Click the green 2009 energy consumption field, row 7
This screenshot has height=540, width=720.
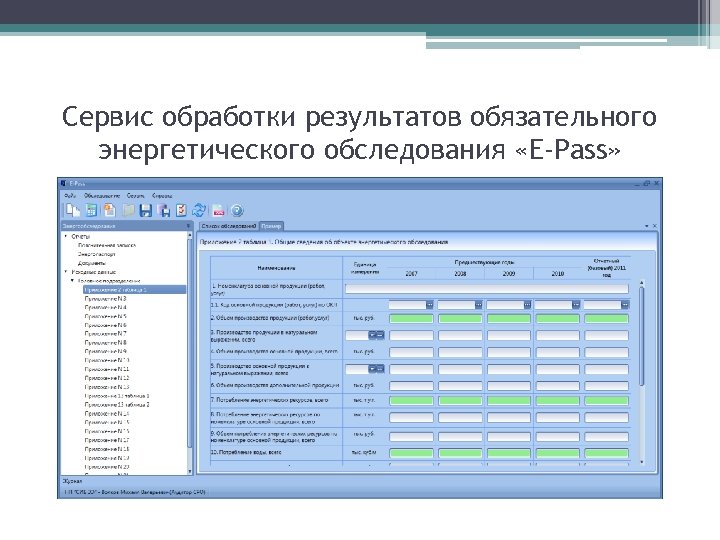[509, 401]
